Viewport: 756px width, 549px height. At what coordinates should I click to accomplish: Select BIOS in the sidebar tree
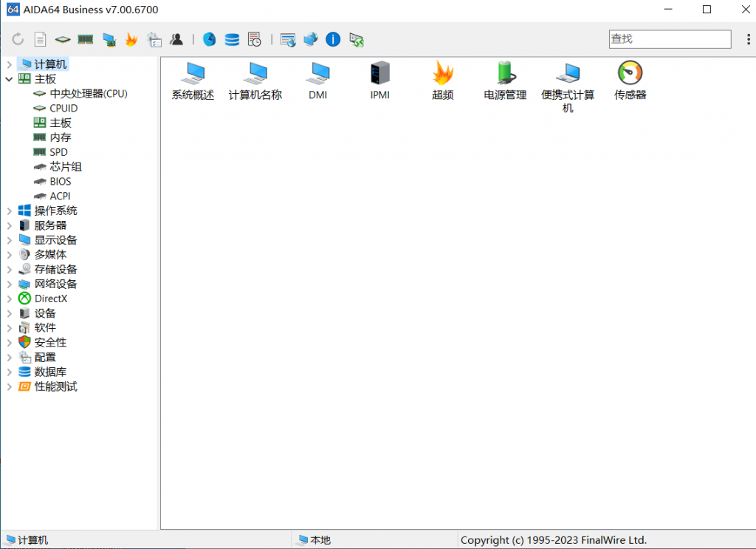point(60,181)
